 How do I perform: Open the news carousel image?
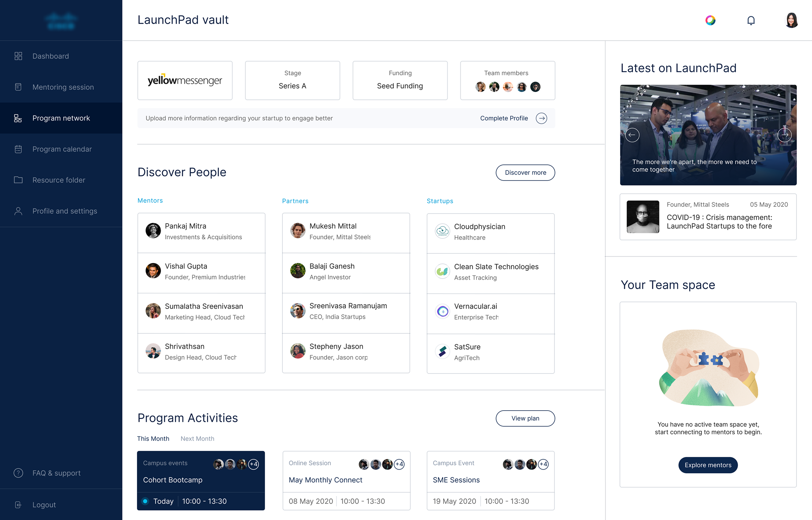click(x=708, y=135)
